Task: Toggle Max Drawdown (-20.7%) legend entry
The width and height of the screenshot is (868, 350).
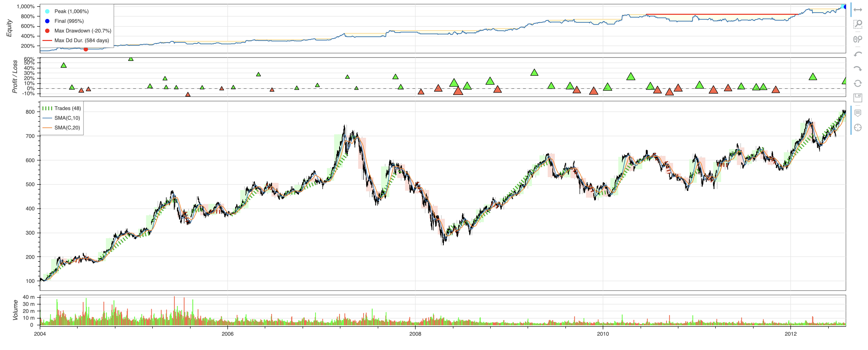Action: [x=82, y=31]
